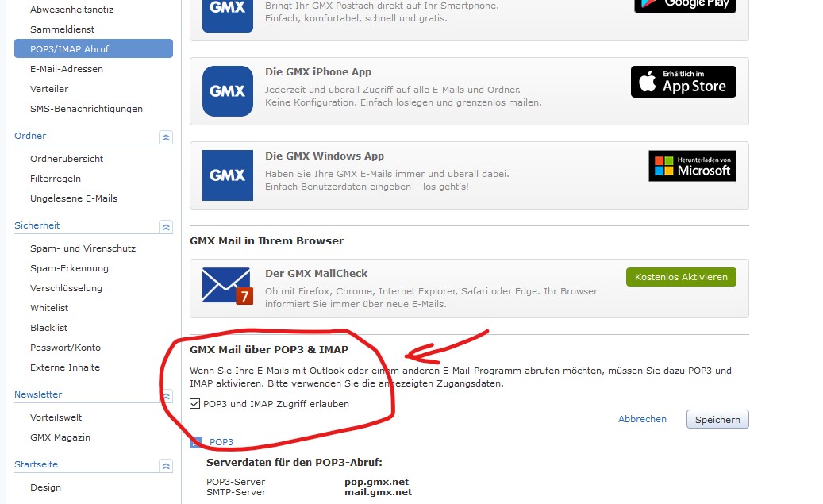Viewport: 823px width, 504px height.
Task: Click the MailCheck envelope icon
Action: [x=228, y=286]
